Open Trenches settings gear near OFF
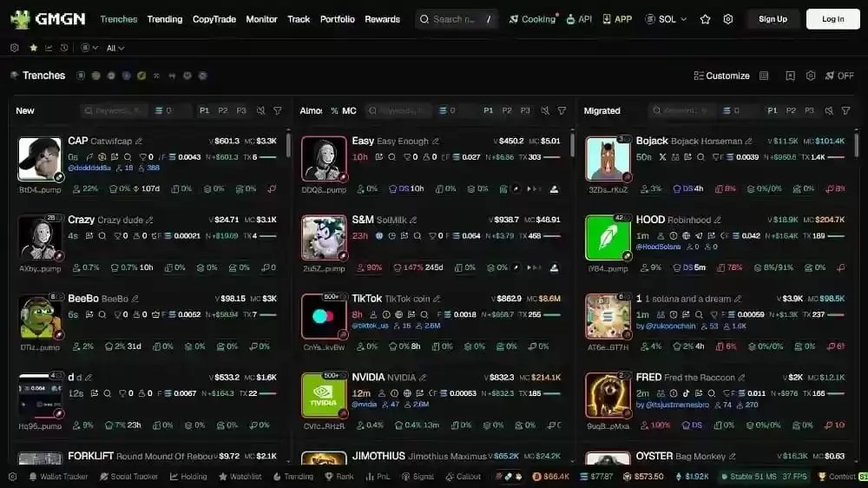Screen dimensions: 868x488 [x=811, y=76]
